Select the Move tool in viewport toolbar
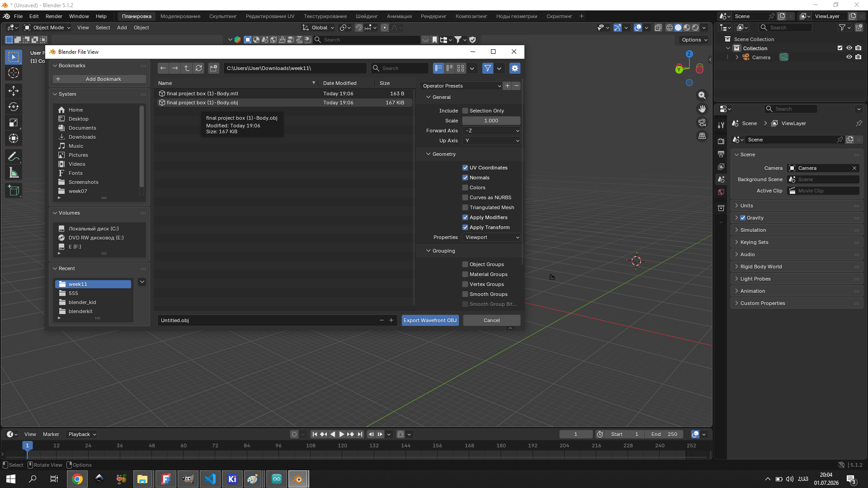The image size is (868, 488). click(x=14, y=91)
